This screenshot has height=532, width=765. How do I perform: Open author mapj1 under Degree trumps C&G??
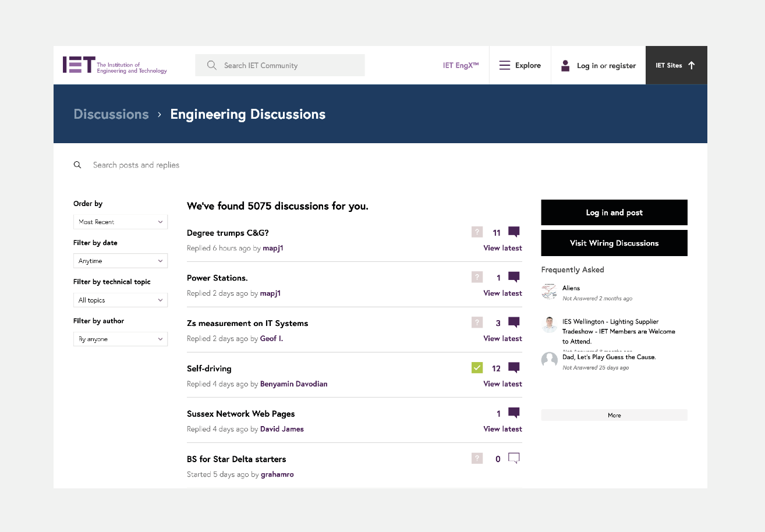click(273, 249)
